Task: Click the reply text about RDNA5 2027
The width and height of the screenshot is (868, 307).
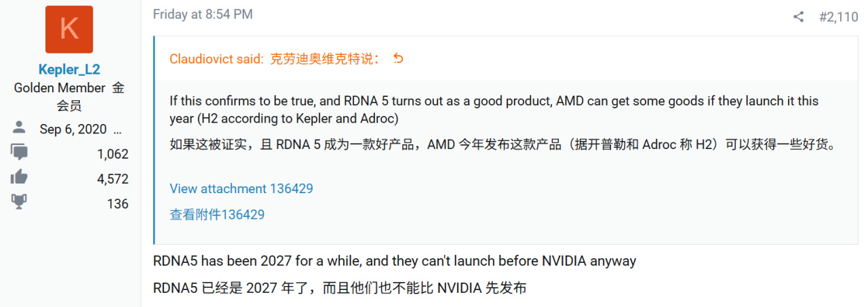Action: pos(395,261)
